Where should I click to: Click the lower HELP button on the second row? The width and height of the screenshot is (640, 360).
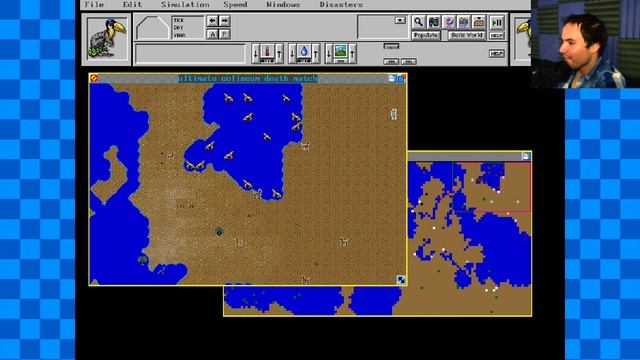point(497,53)
